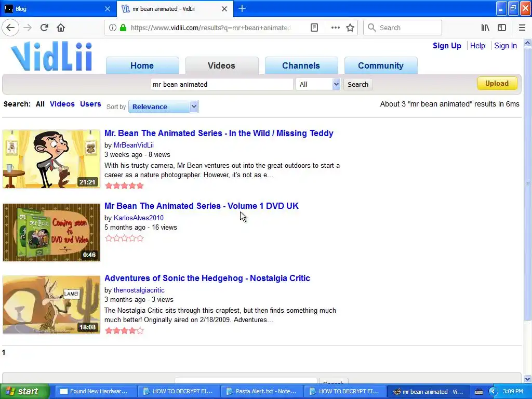Filter search results by Videos
Screen dimensions: 532x399
62,104
